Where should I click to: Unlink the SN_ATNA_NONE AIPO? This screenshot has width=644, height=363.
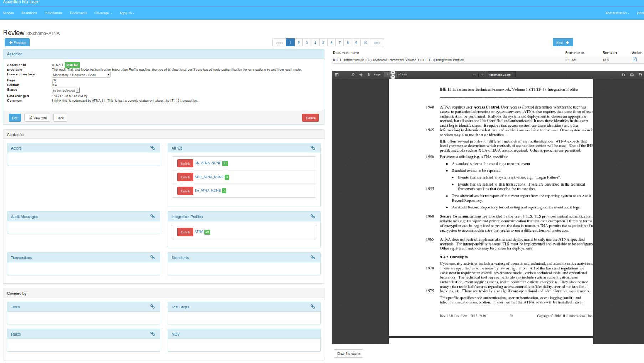(x=185, y=163)
